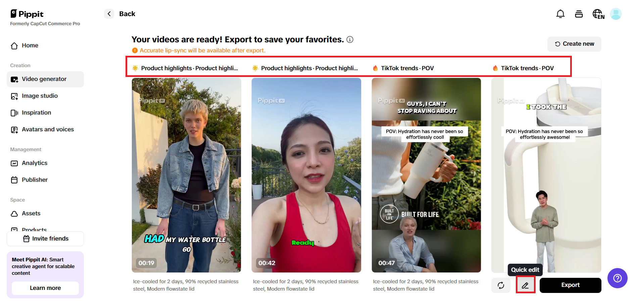
Task: Select the 00:19 denim jacket video thumbnail
Action: tap(186, 175)
